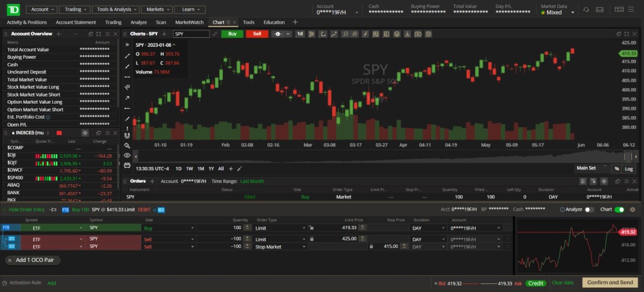Increment Buy quantity 100 stepper
Viewport: 644px width, 292px height.
click(x=247, y=228)
